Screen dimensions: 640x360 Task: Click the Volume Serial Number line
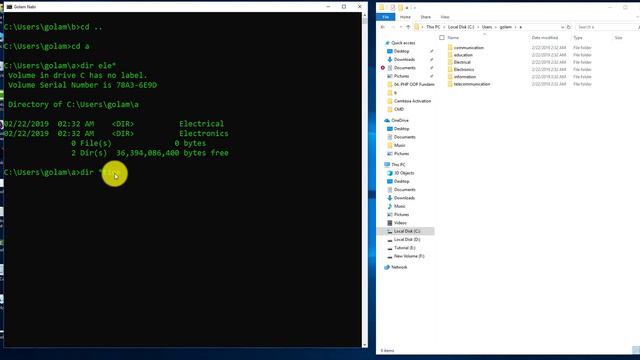click(82, 85)
